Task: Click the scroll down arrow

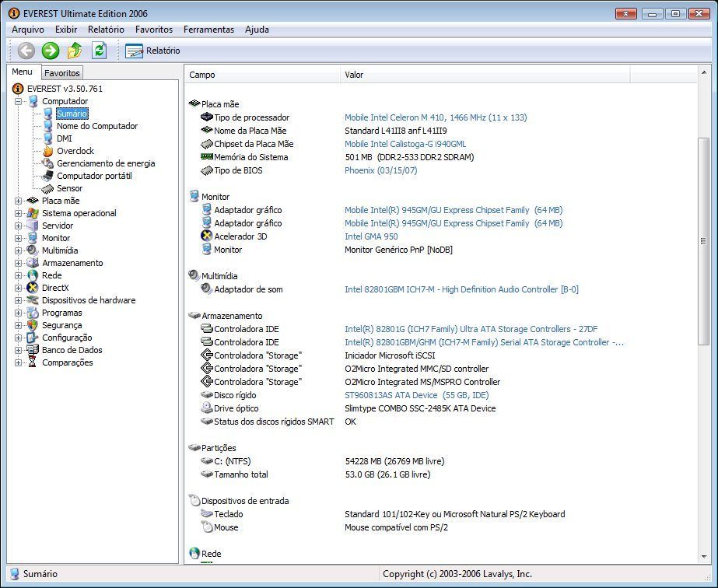Action: tap(704, 557)
